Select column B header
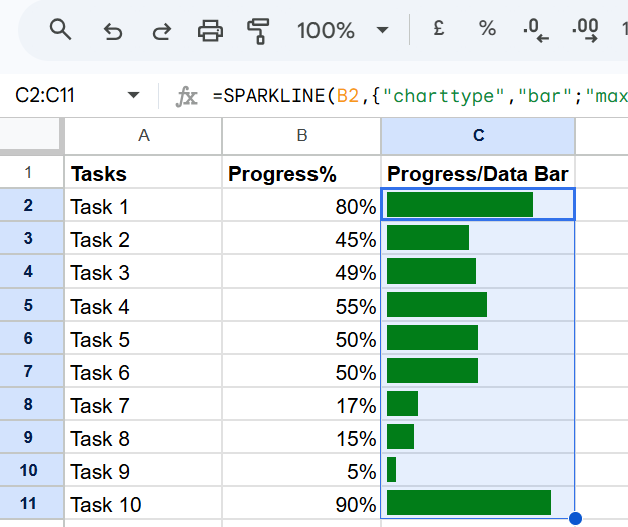 click(302, 136)
